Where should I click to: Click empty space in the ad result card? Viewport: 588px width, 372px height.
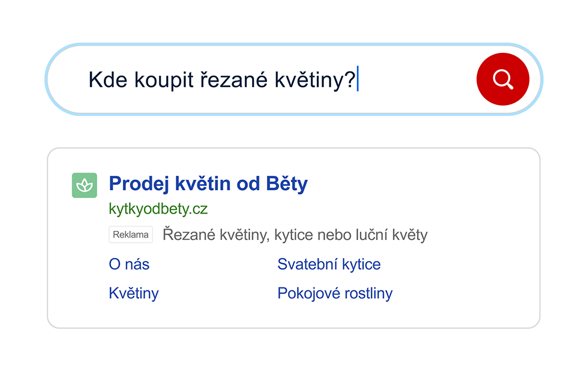(468, 204)
